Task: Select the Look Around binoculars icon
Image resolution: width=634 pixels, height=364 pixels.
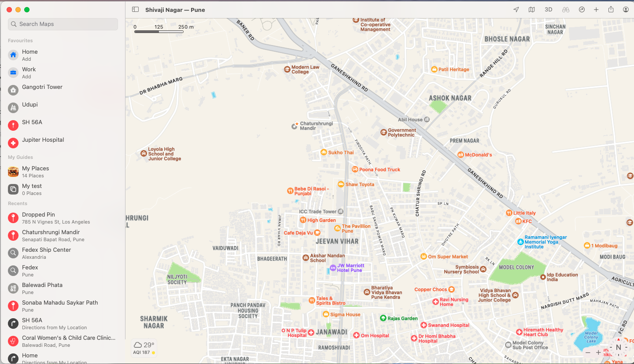Action: point(566,9)
